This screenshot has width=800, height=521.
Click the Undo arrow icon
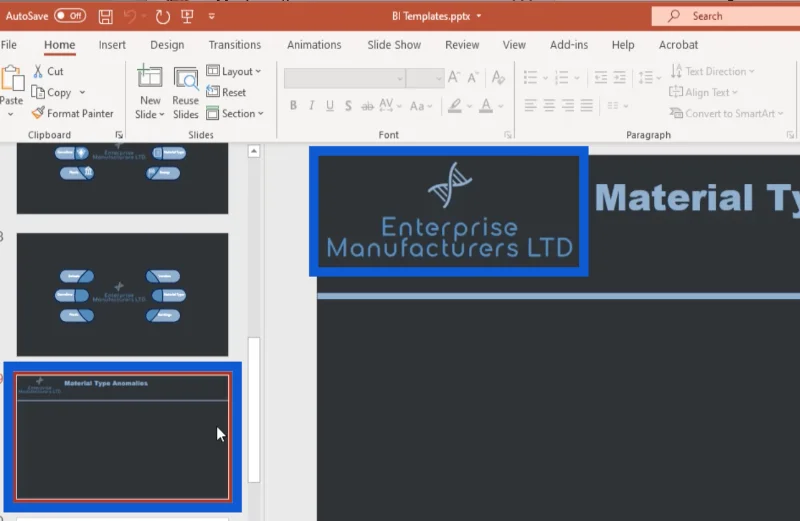[130, 17]
